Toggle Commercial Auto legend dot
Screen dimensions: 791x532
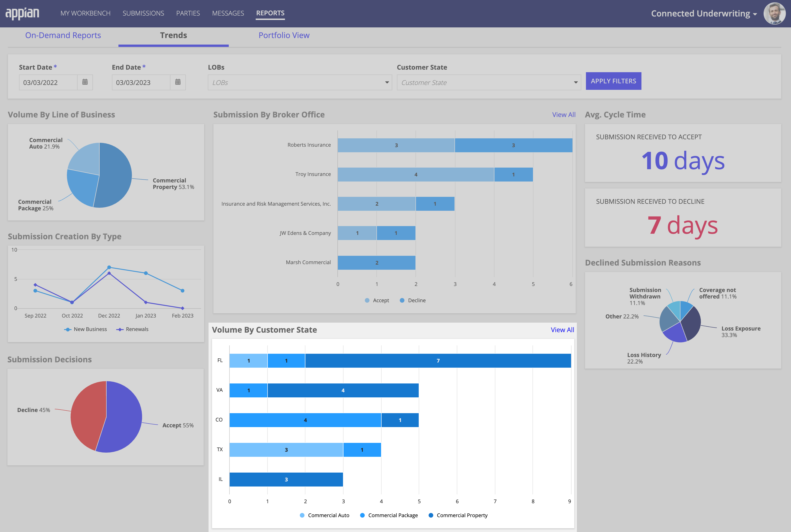click(302, 515)
